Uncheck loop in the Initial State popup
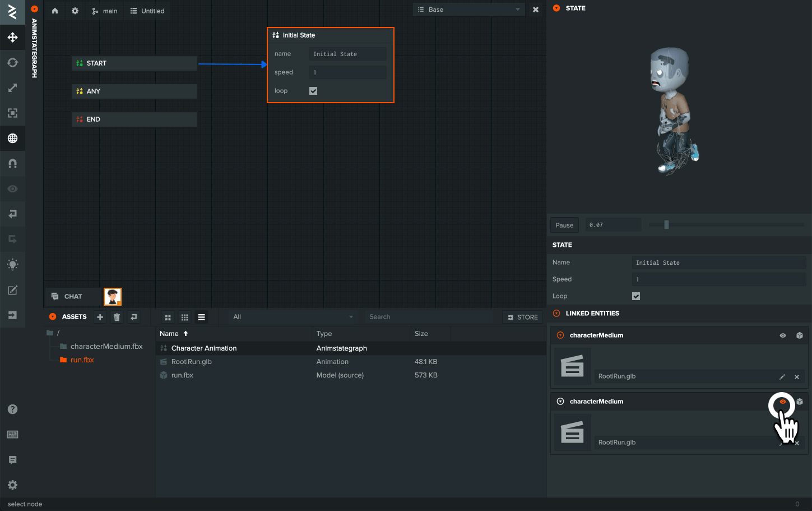 tap(313, 90)
